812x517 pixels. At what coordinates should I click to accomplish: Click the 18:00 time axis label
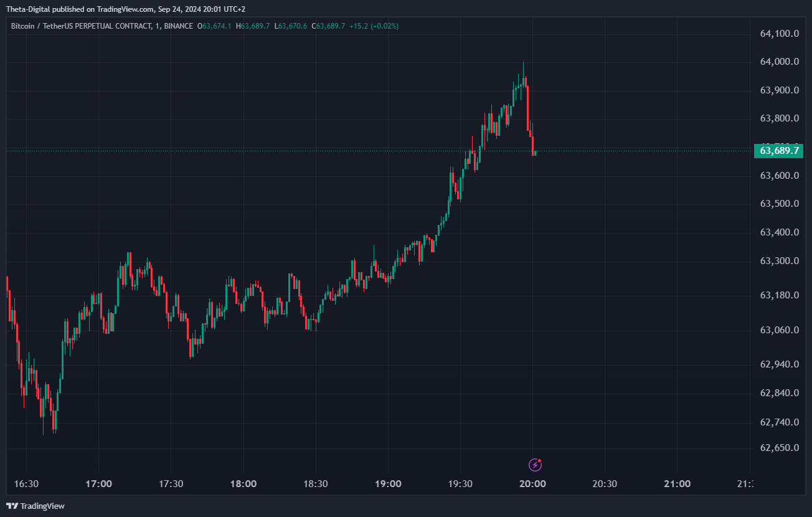243,484
